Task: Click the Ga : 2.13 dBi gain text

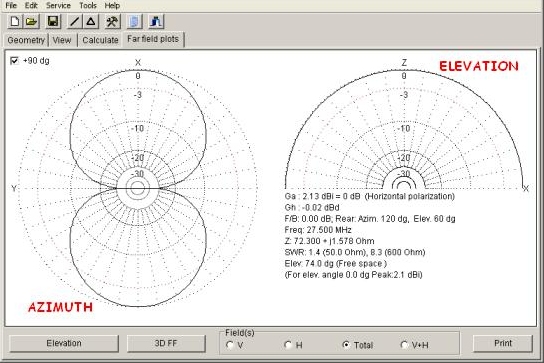Action: 369,196
